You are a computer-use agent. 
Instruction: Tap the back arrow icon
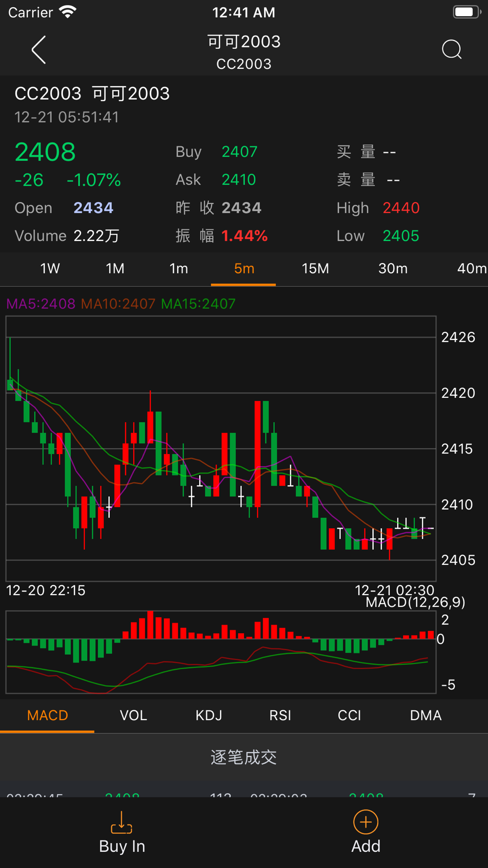(39, 50)
